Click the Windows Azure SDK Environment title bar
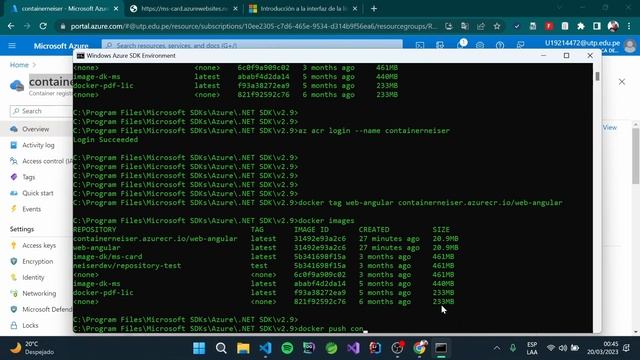Screen dimensions: 640x360 click(306, 56)
